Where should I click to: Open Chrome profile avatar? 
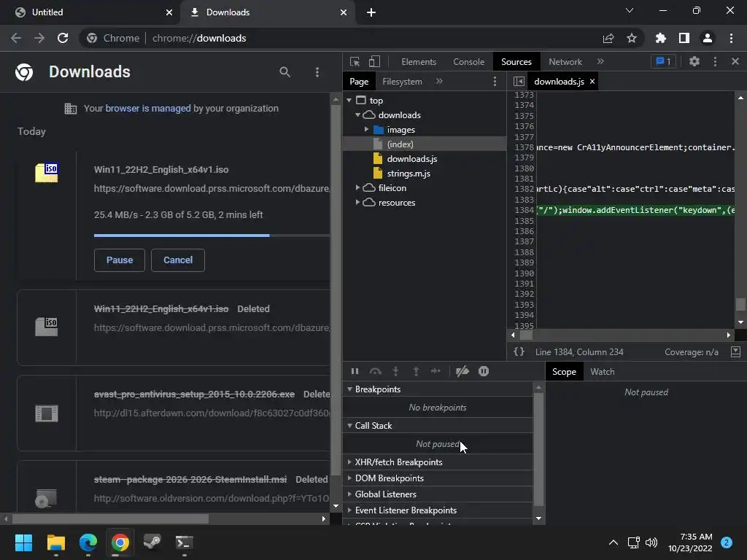pyautogui.click(x=708, y=38)
